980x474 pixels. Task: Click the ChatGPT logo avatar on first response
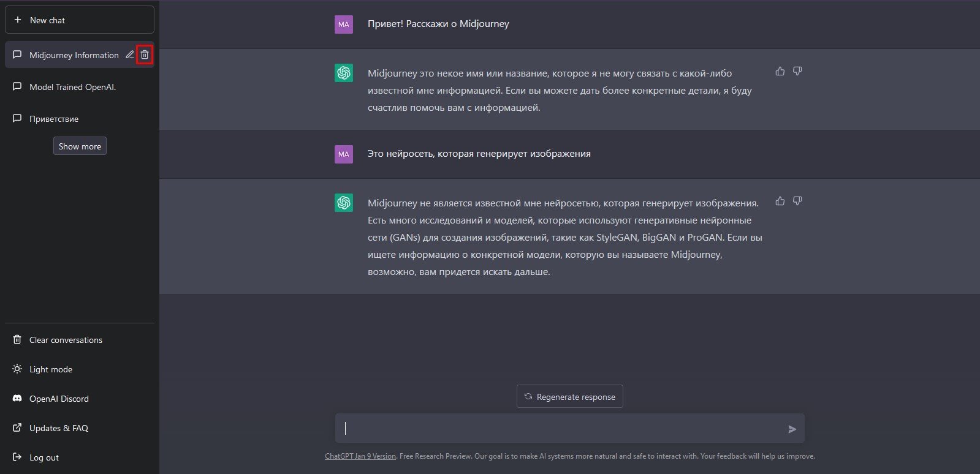[x=344, y=73]
